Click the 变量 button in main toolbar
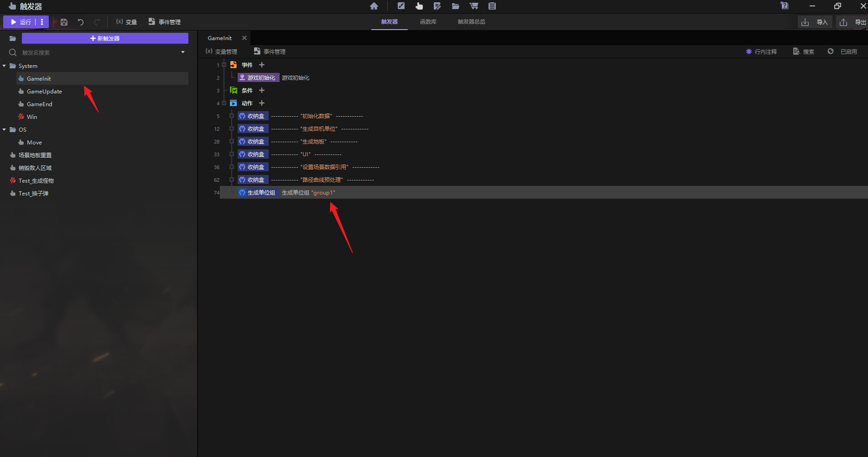This screenshot has width=868, height=457. (126, 22)
